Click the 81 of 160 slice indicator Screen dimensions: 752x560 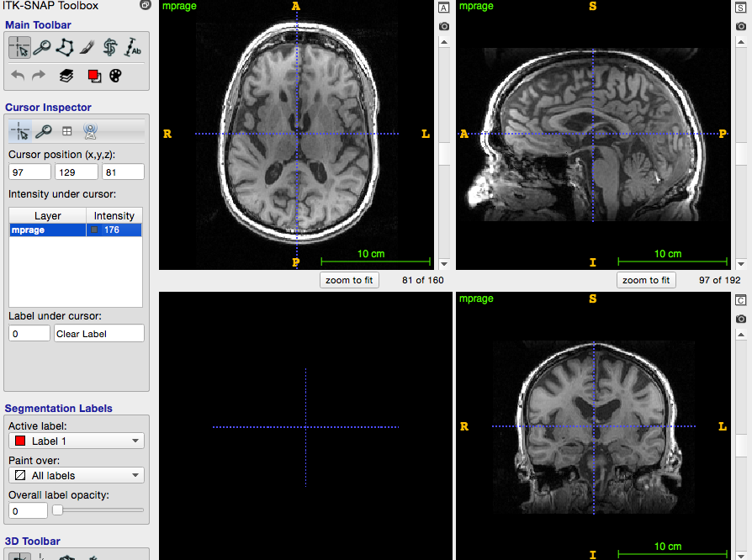click(422, 280)
